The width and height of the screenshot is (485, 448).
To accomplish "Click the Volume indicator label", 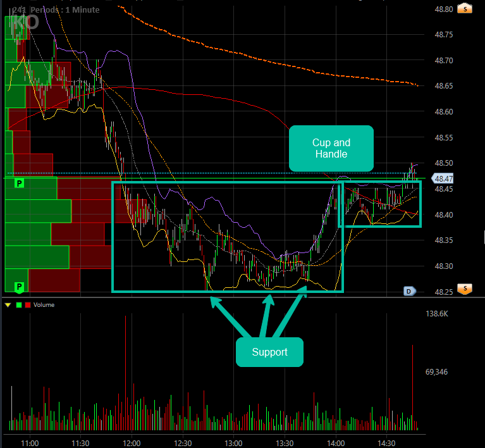I will pyautogui.click(x=44, y=305).
